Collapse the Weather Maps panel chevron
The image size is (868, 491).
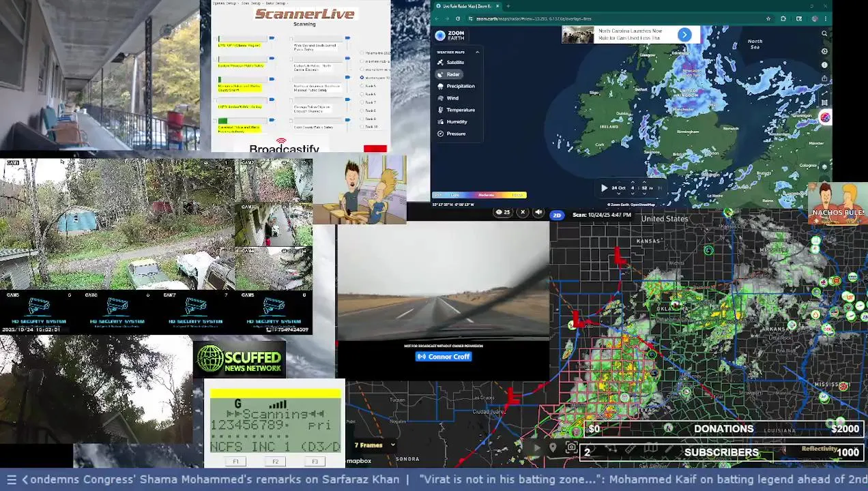[477, 52]
